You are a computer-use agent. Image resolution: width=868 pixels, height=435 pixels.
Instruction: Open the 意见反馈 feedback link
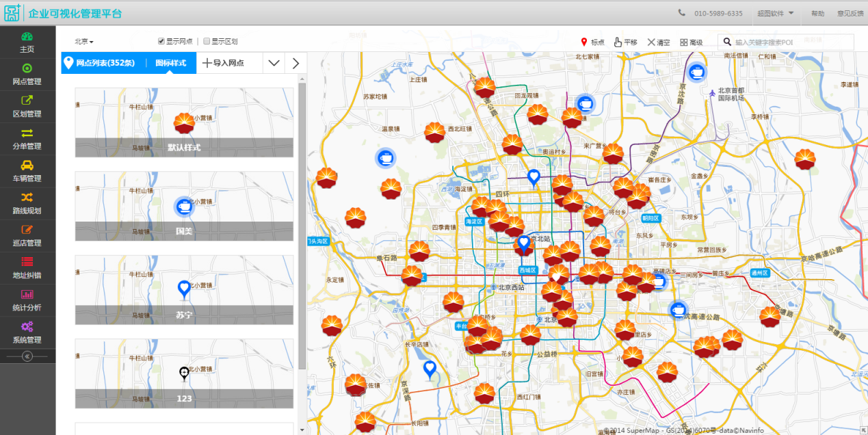click(x=850, y=13)
